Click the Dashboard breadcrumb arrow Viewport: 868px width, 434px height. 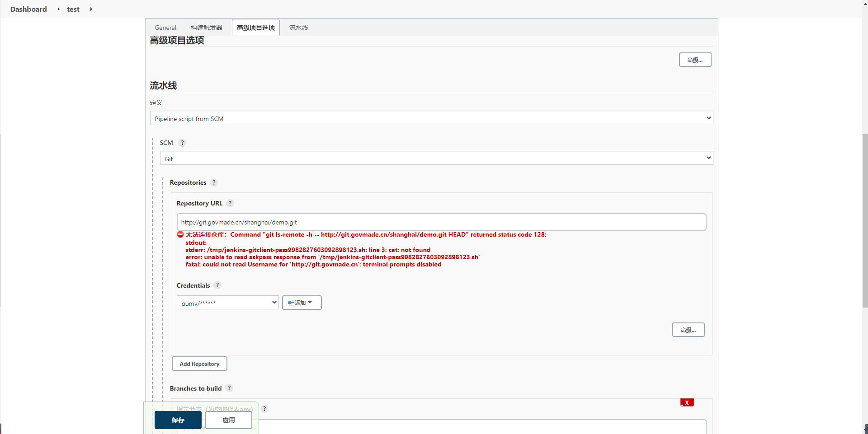click(x=58, y=9)
